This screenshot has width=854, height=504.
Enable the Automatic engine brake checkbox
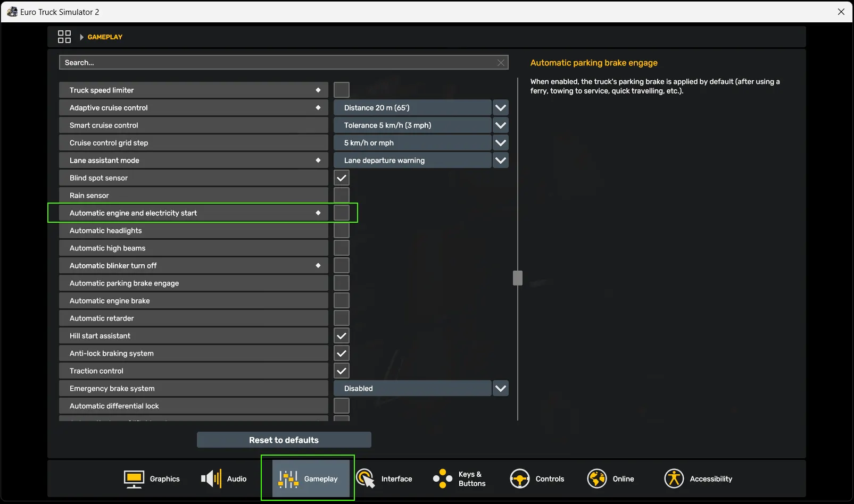tap(342, 300)
